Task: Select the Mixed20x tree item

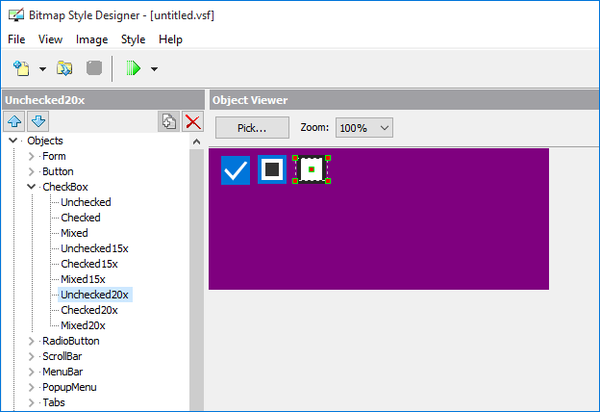Action: pos(83,325)
